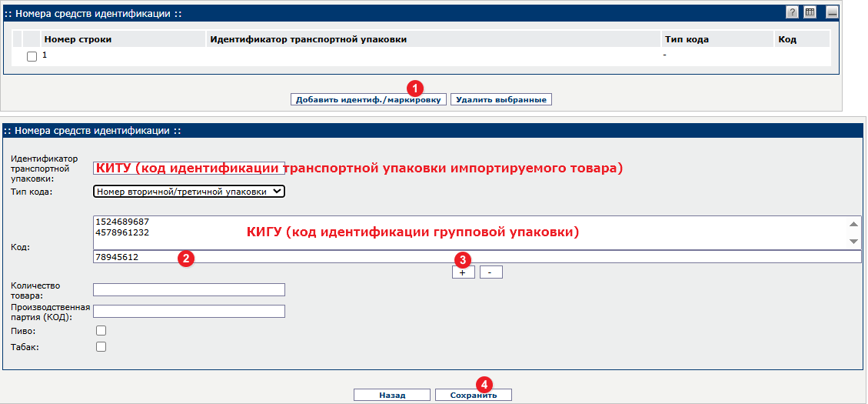Click the plus button to add code
Viewport: 868px width, 404px height.
pos(463,272)
